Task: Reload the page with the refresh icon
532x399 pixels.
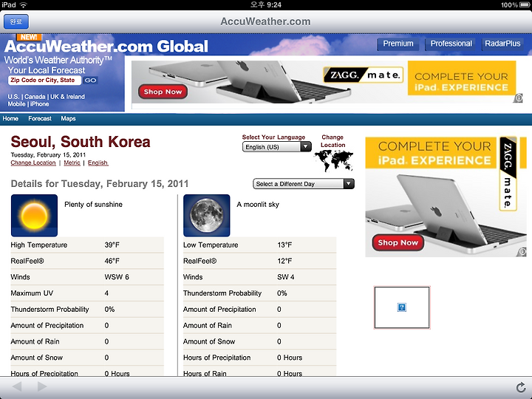Action: pos(521,387)
